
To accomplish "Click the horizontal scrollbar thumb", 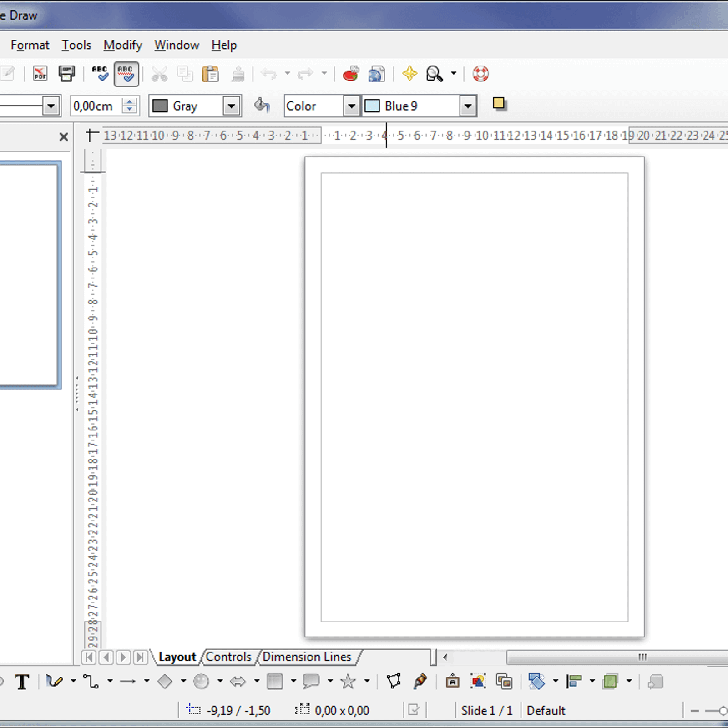I will tap(617, 657).
